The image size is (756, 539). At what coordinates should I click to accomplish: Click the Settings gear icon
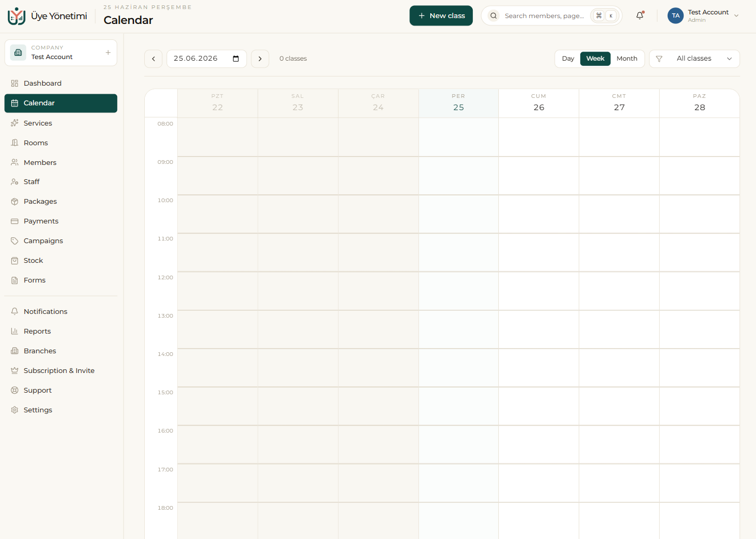[x=14, y=410]
